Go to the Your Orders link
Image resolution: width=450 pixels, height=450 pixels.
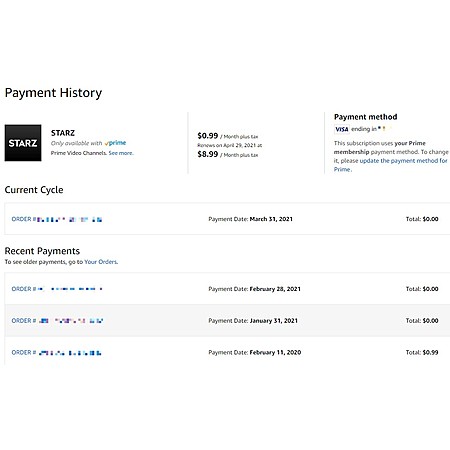101,262
